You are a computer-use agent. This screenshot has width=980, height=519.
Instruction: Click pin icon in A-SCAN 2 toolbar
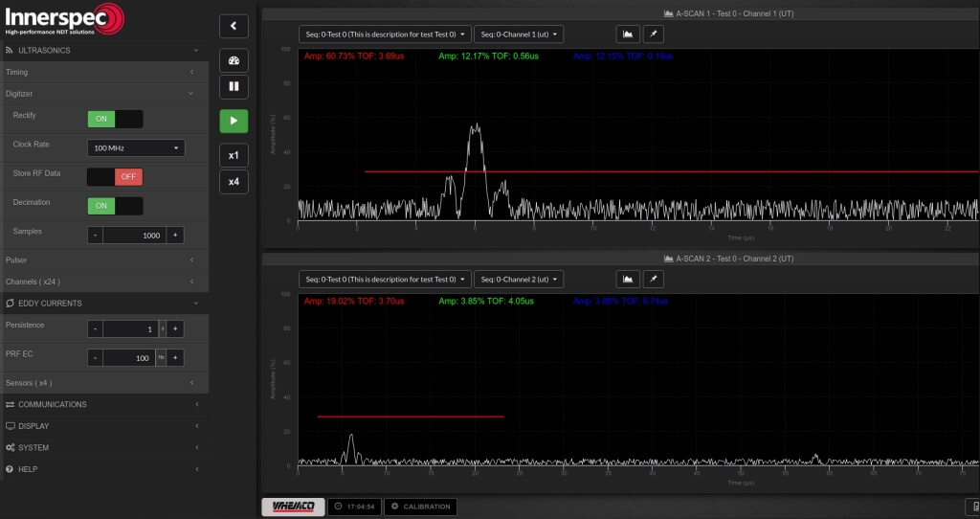click(x=653, y=280)
